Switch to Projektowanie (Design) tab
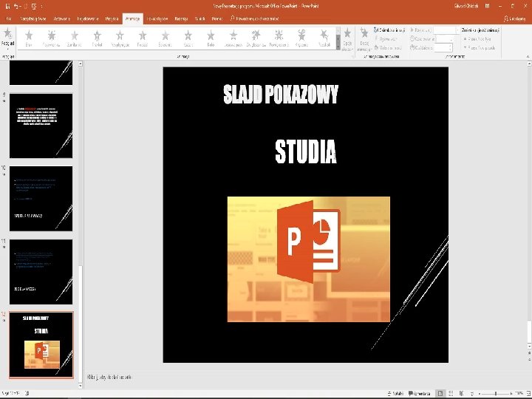 point(88,18)
